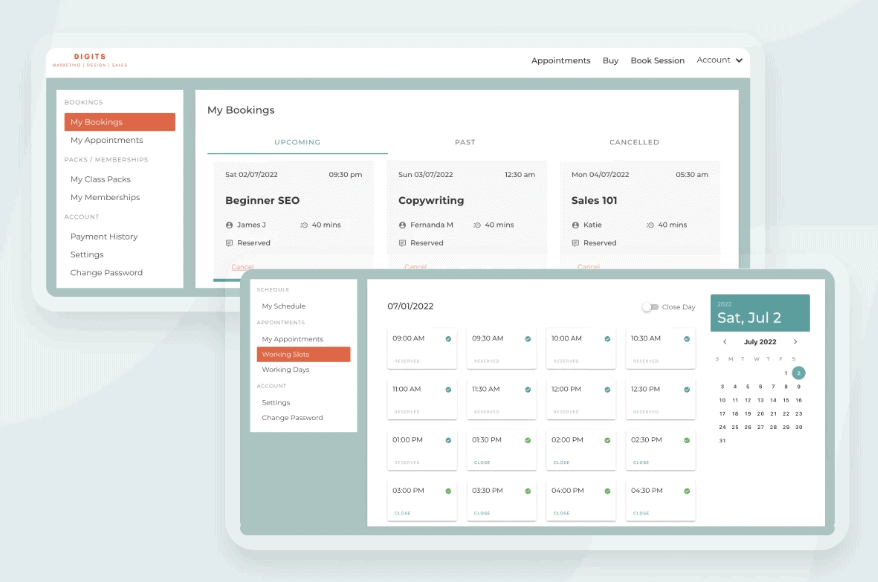Toggle the Close Day switch
Image resolution: width=878 pixels, height=582 pixels.
650,307
